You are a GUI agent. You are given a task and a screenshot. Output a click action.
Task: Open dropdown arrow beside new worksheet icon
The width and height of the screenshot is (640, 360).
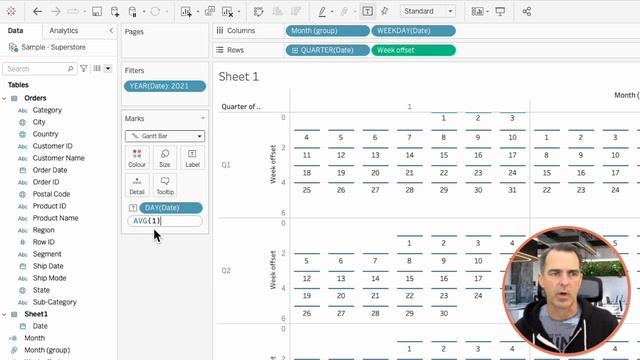coord(198,12)
